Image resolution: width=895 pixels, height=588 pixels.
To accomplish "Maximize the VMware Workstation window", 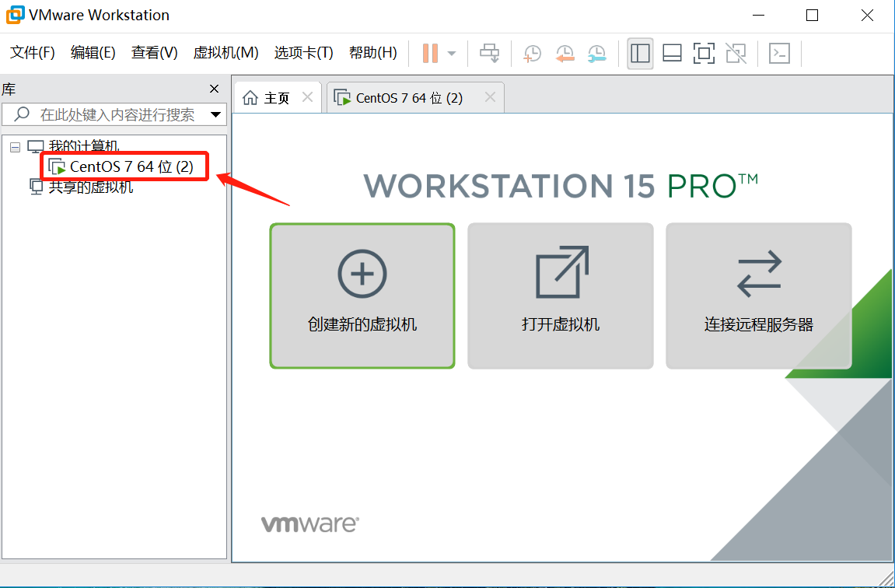I will [813, 16].
